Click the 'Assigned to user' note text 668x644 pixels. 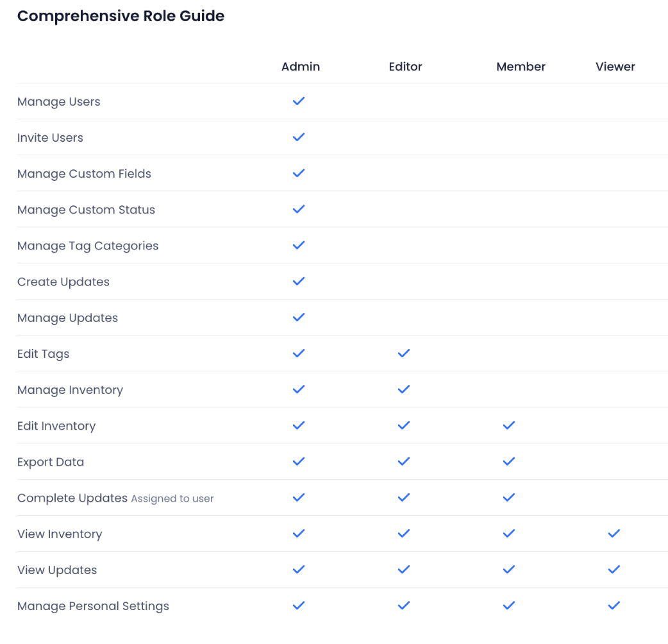[x=172, y=498]
